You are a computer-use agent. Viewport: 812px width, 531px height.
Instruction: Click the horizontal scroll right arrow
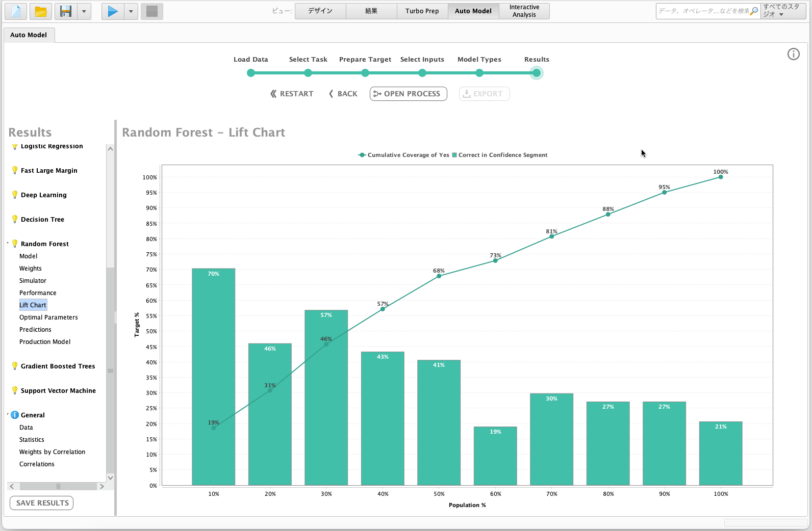(102, 486)
